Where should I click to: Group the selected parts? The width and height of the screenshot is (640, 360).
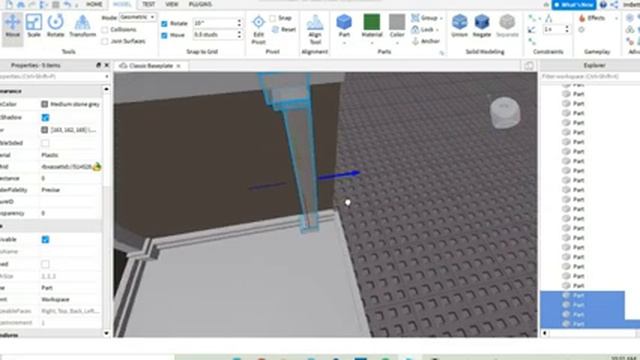click(424, 18)
